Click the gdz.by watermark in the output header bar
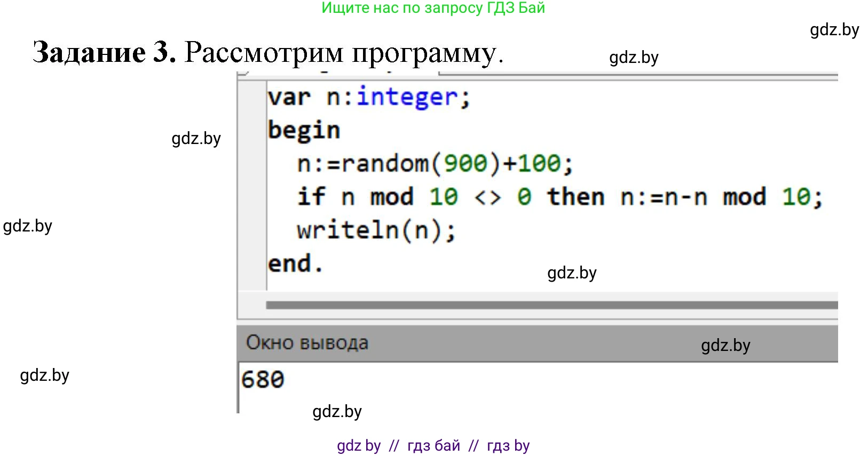The height and width of the screenshot is (456, 868). tap(725, 346)
